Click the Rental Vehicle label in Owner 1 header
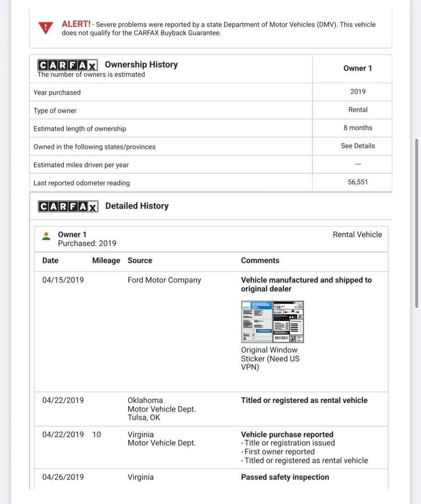 [x=358, y=234]
